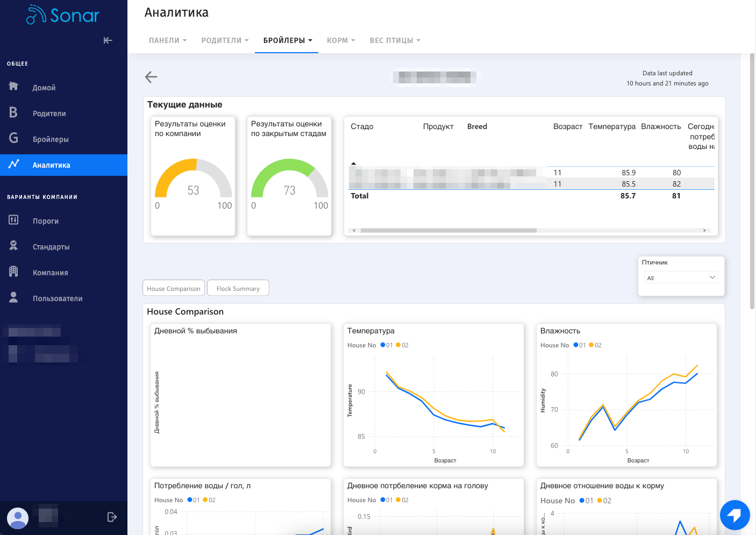
Task: Click the page vertical scrollbar
Action: tap(752, 181)
